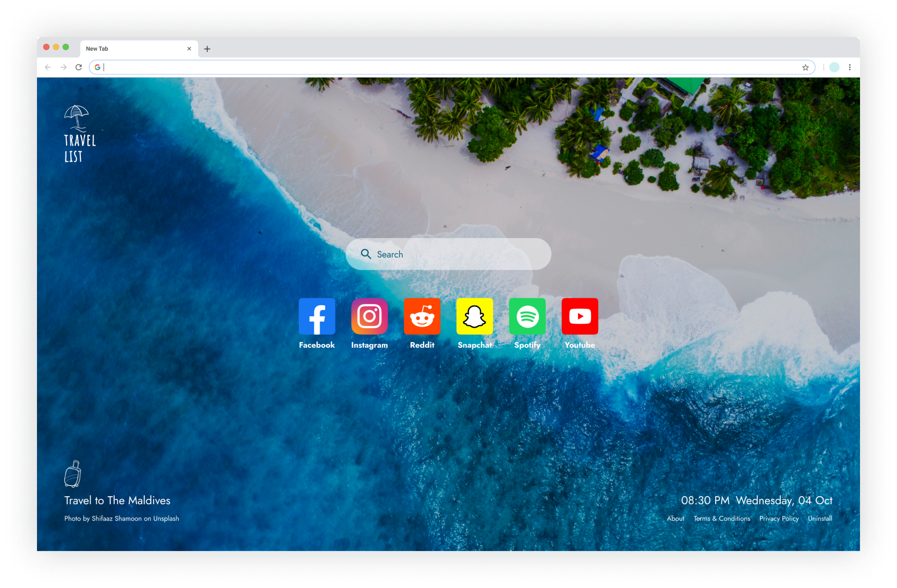Open the Snapchat shortcut icon
Viewport: 897px width, 588px height.
(x=474, y=316)
